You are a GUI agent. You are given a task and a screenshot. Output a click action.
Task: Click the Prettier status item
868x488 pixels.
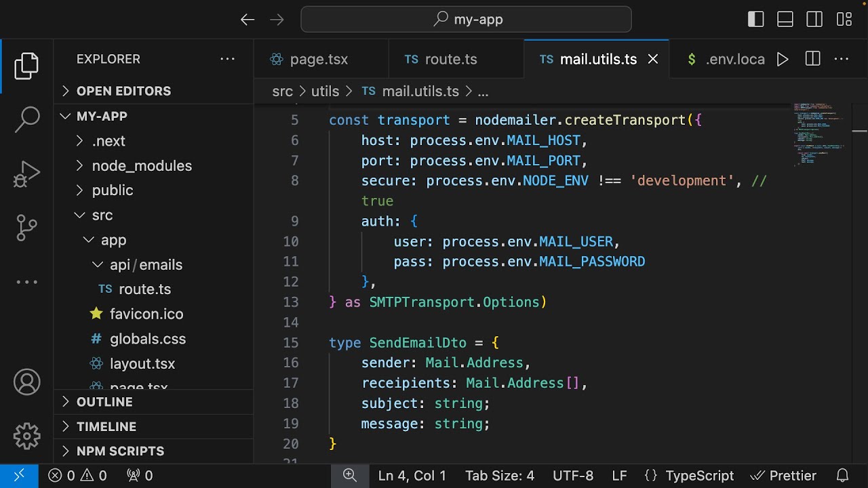(x=783, y=476)
